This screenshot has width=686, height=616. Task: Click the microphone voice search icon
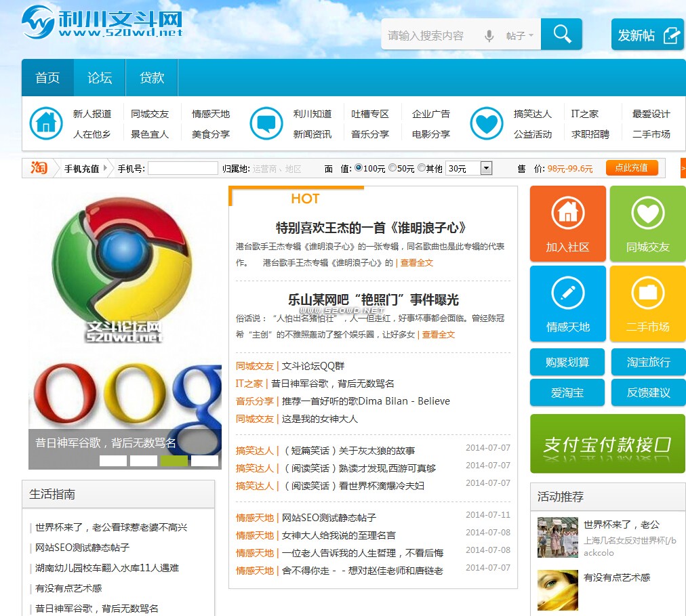(489, 35)
